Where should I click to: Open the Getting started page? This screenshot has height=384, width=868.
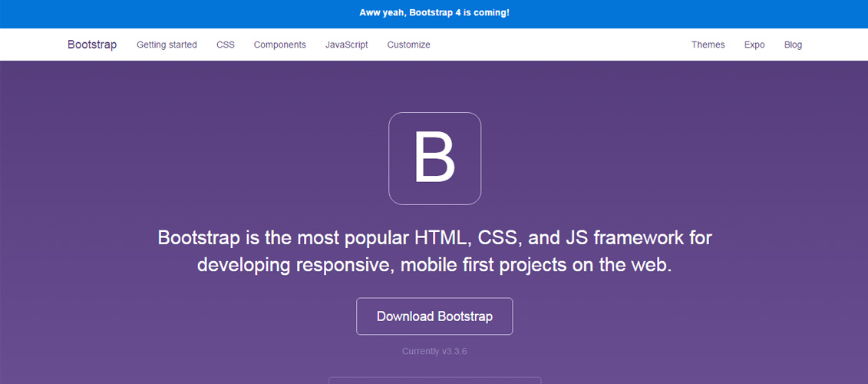click(x=167, y=45)
